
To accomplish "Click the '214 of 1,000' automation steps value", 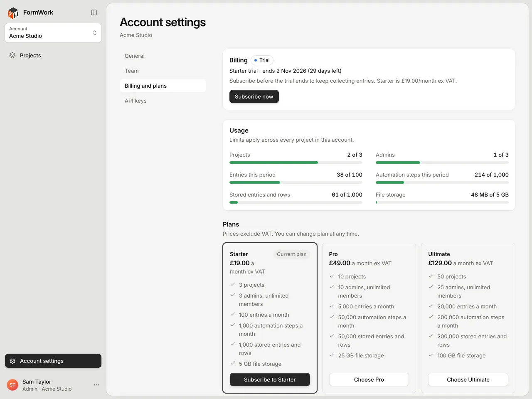I will coord(492,175).
